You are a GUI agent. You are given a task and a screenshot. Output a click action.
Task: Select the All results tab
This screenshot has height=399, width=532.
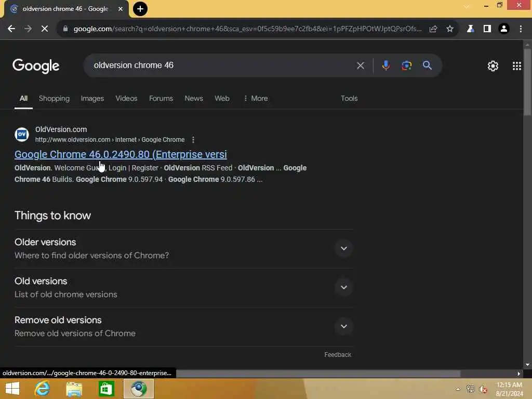click(23, 98)
